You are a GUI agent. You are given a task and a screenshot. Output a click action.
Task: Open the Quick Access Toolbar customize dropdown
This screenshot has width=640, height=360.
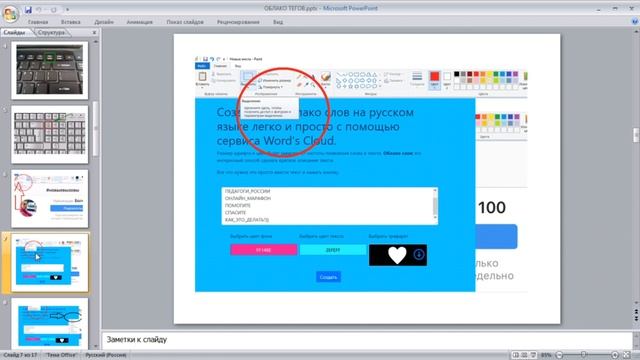coord(68,9)
